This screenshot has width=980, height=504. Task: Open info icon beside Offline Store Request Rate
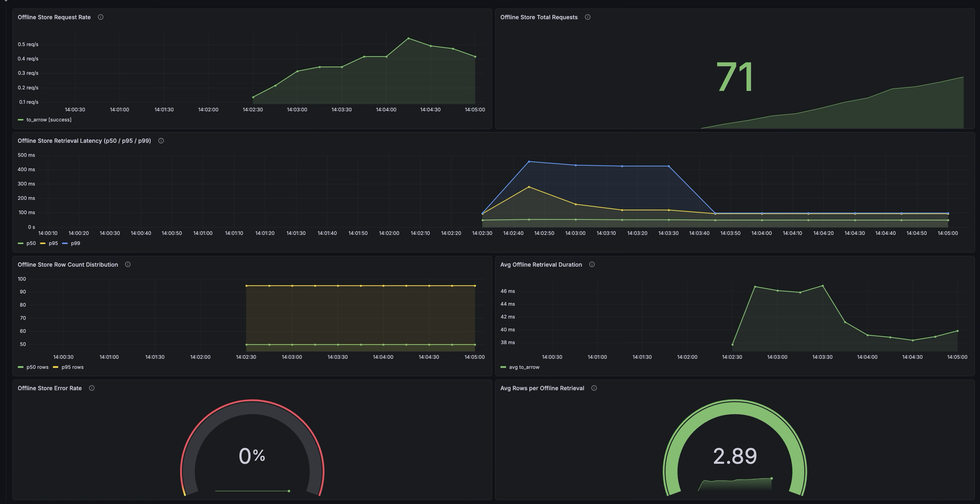click(100, 17)
